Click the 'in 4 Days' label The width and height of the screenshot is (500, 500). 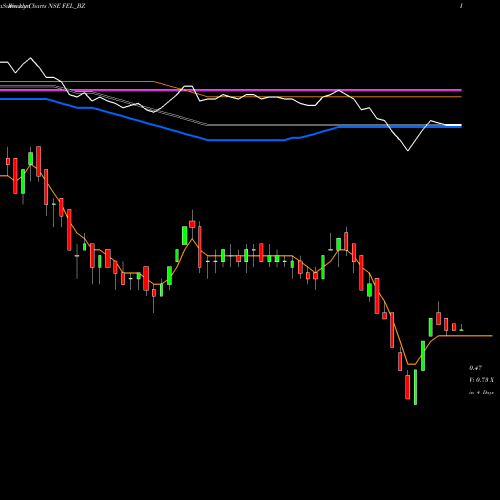pos(481,393)
